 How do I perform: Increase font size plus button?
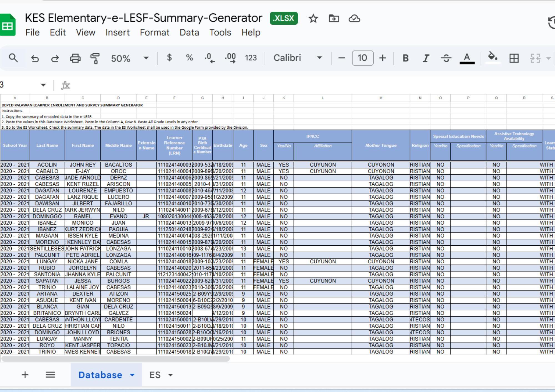pos(383,58)
